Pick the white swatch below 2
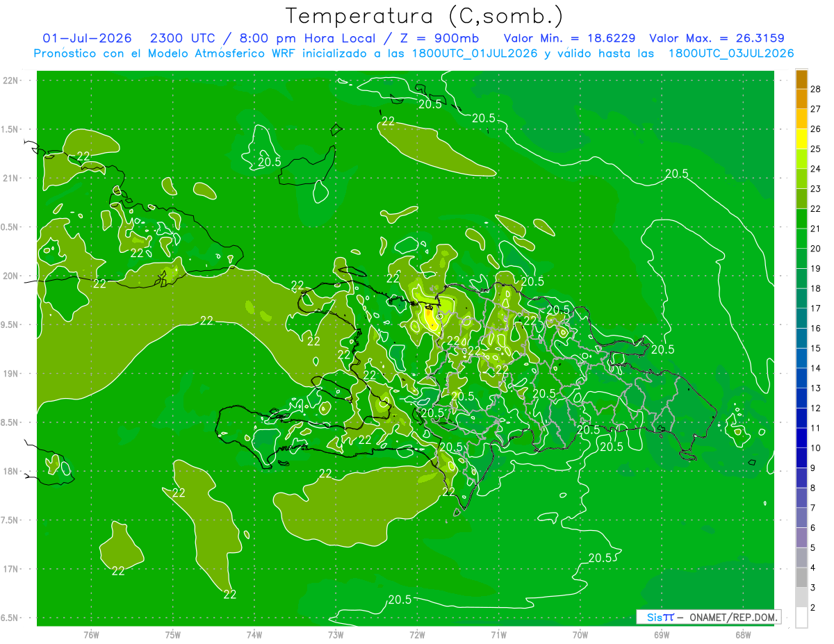Viewport: 834px width, 644px height. pyautogui.click(x=801, y=618)
